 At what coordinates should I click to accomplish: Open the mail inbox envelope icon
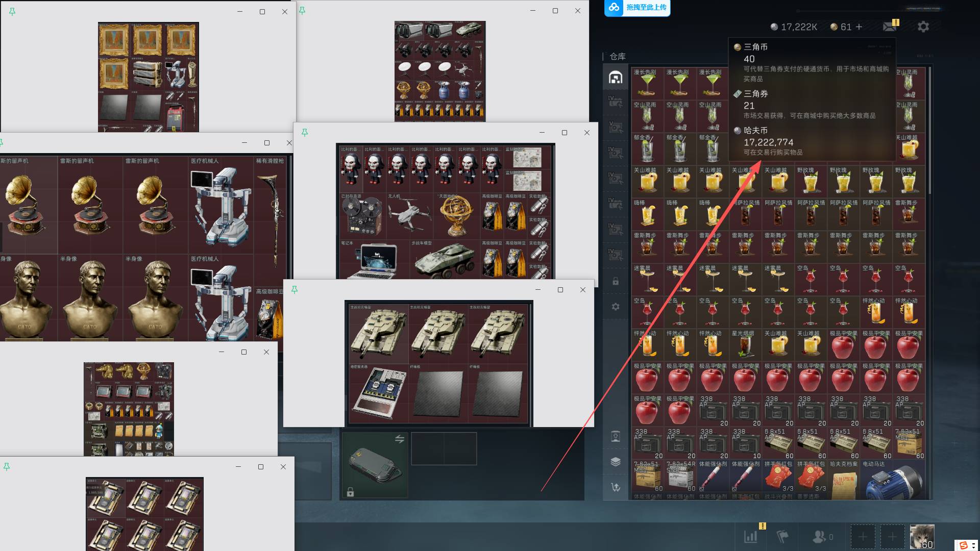pos(890,27)
